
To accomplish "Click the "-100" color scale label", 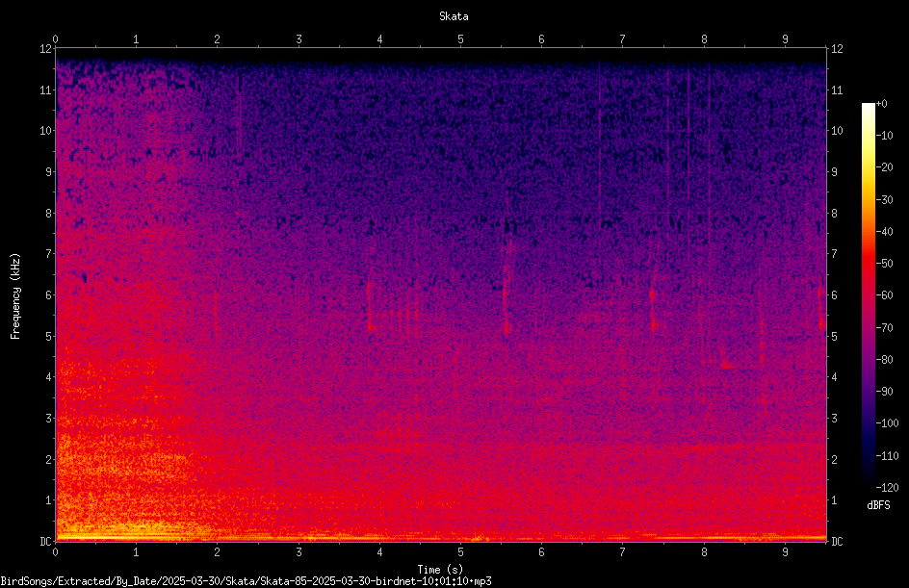I will 887,423.
